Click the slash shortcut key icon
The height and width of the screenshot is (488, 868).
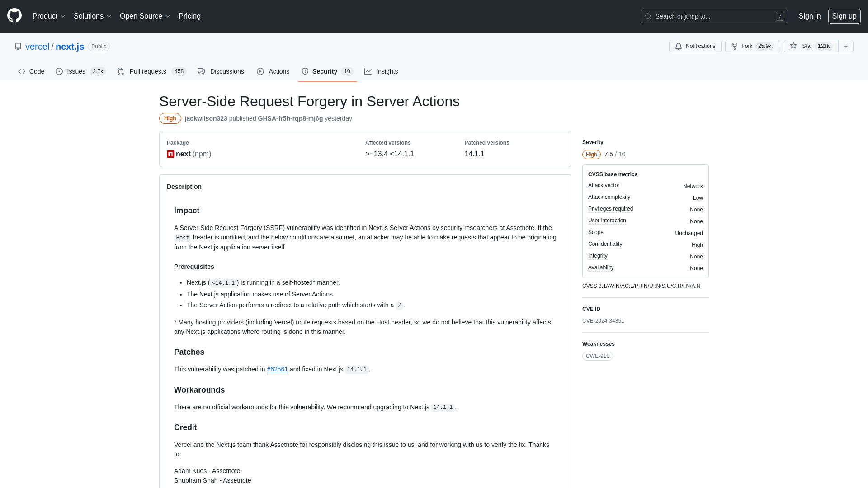pyautogui.click(x=780, y=16)
